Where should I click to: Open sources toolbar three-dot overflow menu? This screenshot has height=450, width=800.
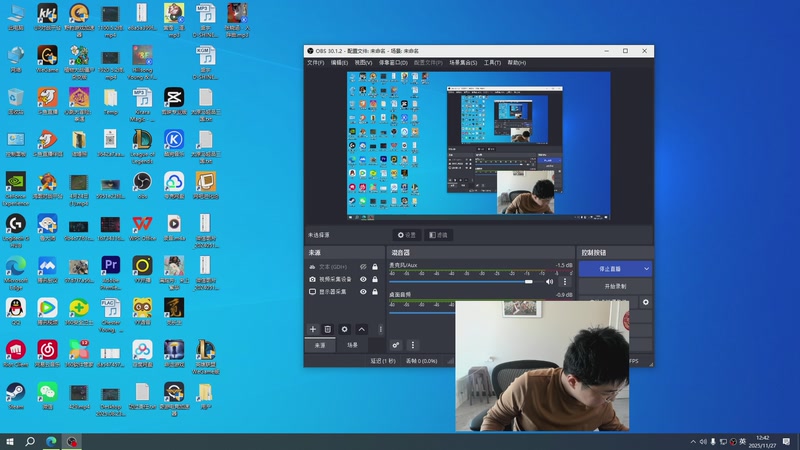(x=381, y=329)
